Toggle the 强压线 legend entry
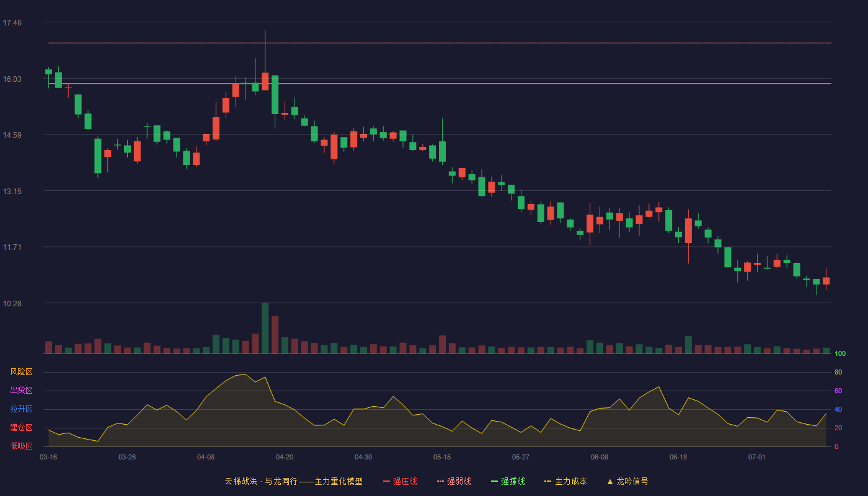The height and width of the screenshot is (496, 868). [400, 481]
